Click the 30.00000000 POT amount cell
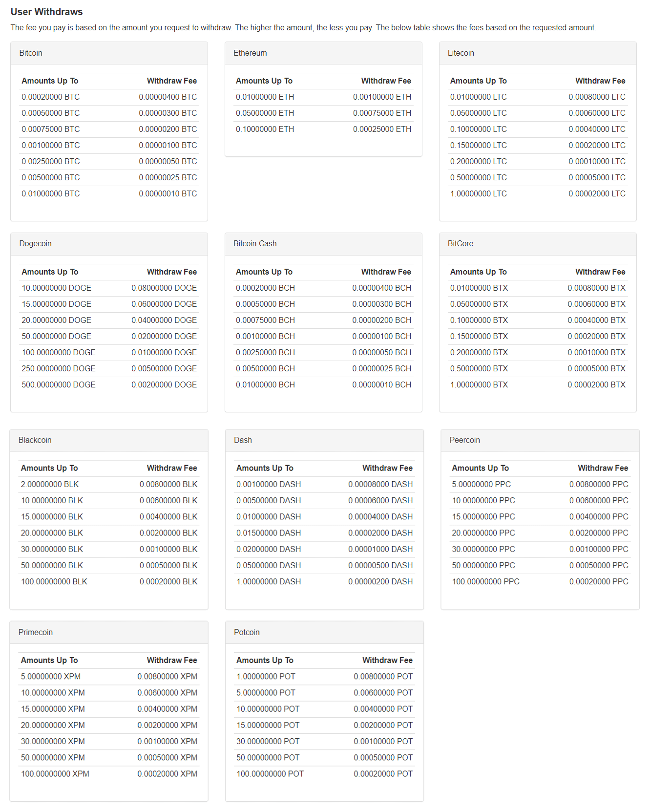 (x=268, y=742)
